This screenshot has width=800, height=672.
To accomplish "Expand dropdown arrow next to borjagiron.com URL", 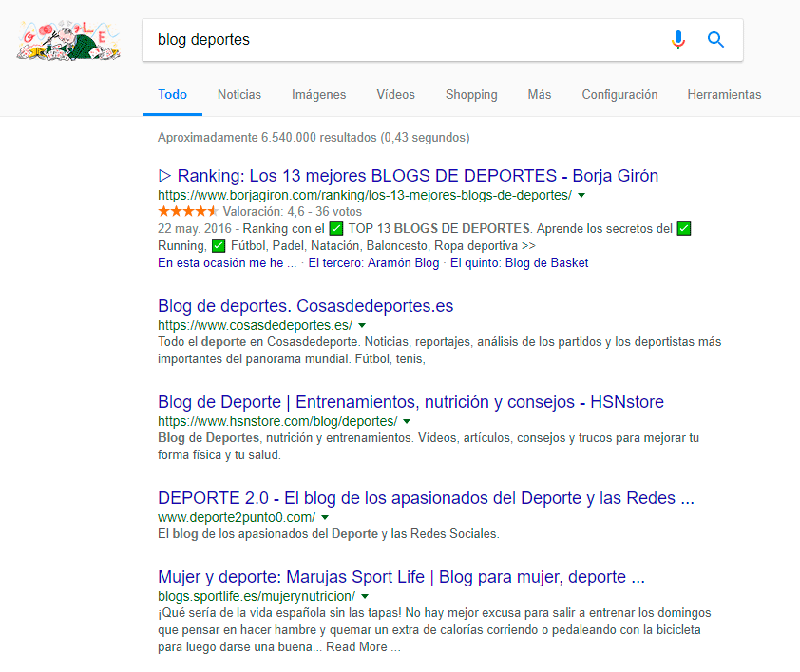I will [581, 196].
